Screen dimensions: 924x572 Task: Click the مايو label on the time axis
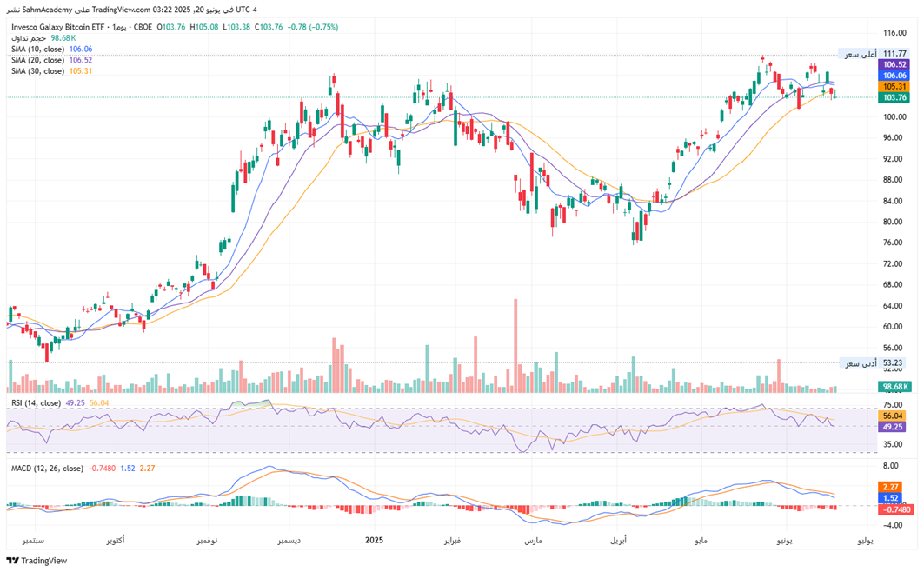tap(700, 540)
